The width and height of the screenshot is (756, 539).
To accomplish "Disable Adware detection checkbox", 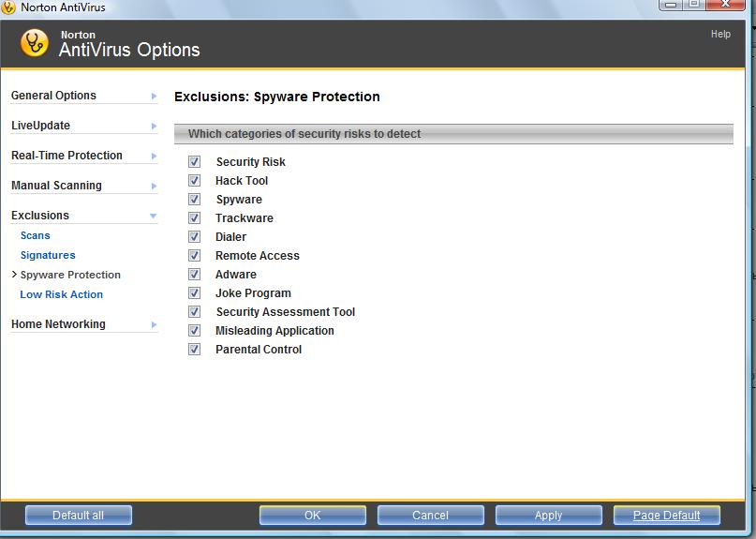I will (x=194, y=274).
